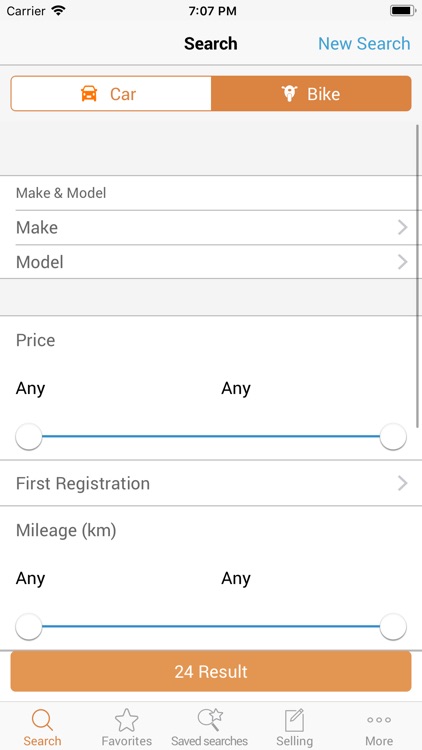Screen dimensions: 422x750
Task: Switch vehicle type to Car
Action: click(111, 93)
